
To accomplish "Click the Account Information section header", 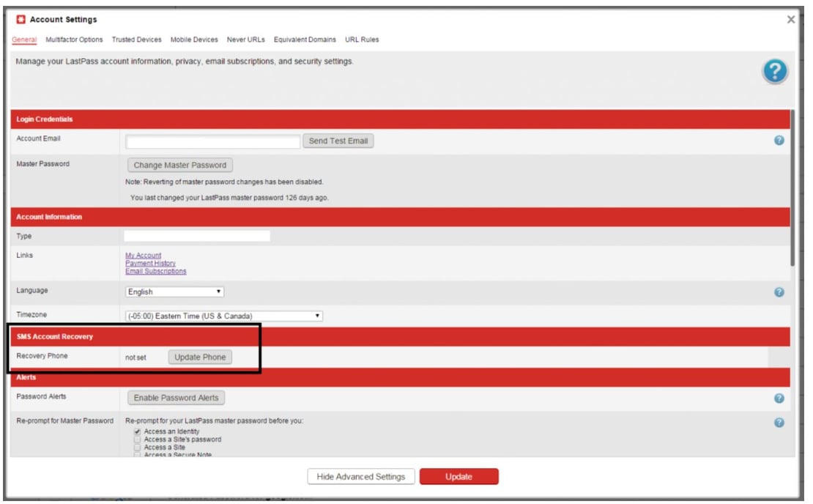I will click(x=401, y=217).
